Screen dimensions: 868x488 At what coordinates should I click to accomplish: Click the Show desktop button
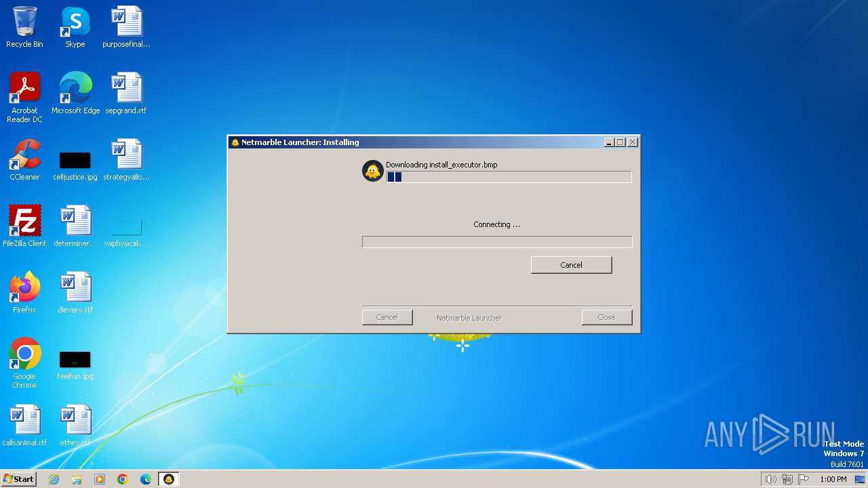click(861, 479)
